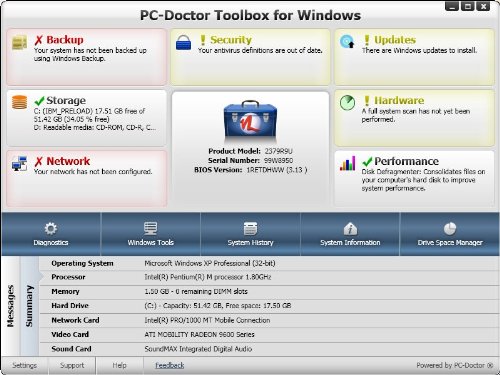Open the Backup heading
This screenshot has height=375, width=500.
coord(65,40)
